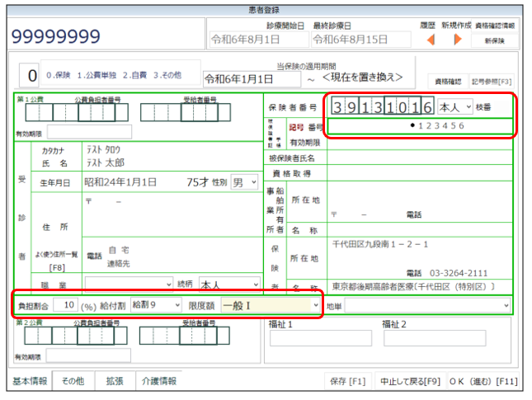532x400 pixels.
Task: Select the 基本情報 tab
Action: [30, 380]
